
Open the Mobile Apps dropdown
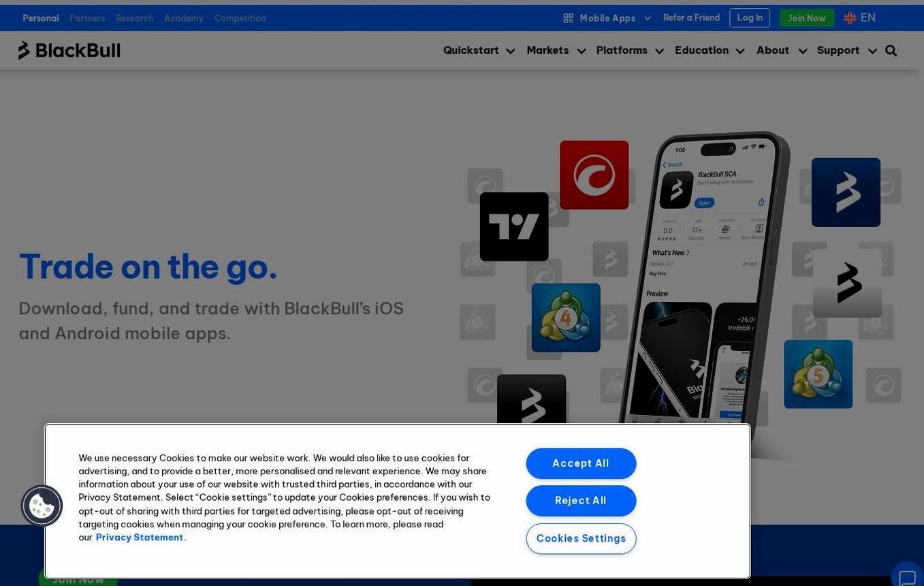607,18
